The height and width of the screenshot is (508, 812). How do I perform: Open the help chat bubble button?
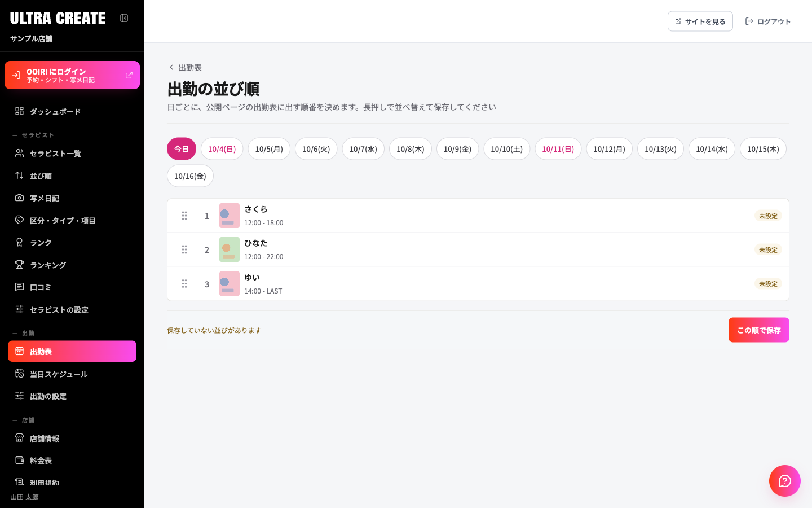[785, 481]
